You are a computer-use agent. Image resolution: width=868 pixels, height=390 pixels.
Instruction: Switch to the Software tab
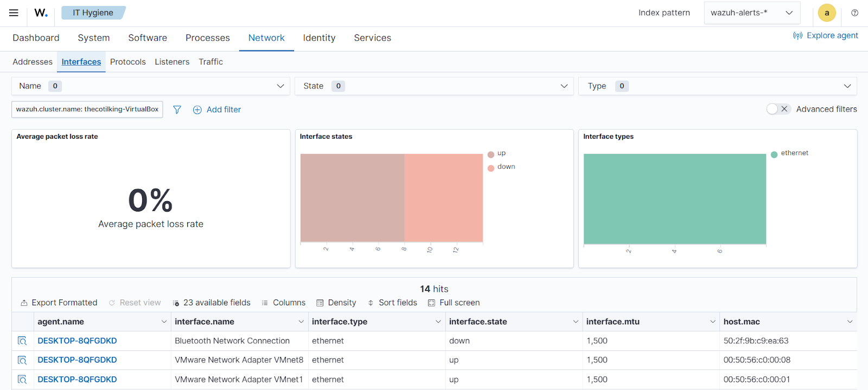tap(148, 38)
